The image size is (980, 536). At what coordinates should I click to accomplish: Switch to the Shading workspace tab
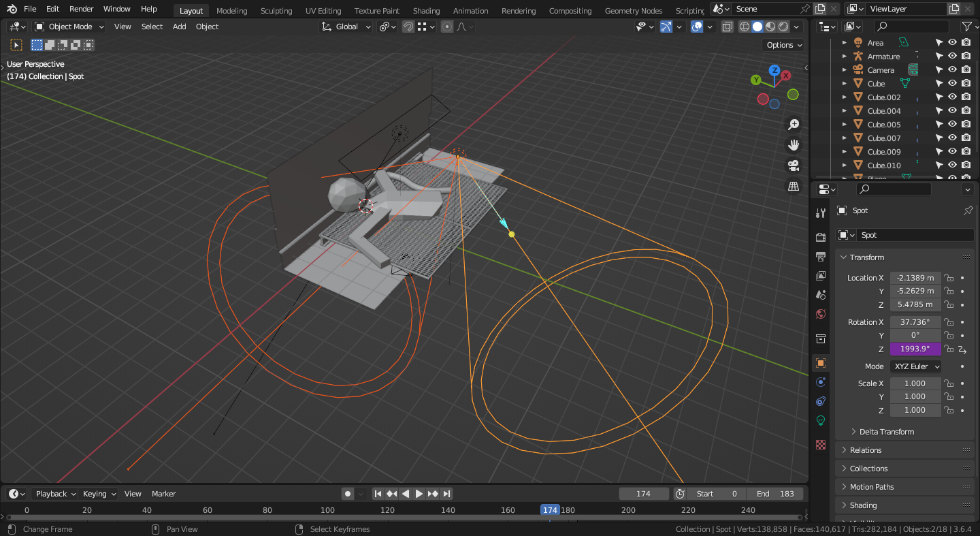426,11
